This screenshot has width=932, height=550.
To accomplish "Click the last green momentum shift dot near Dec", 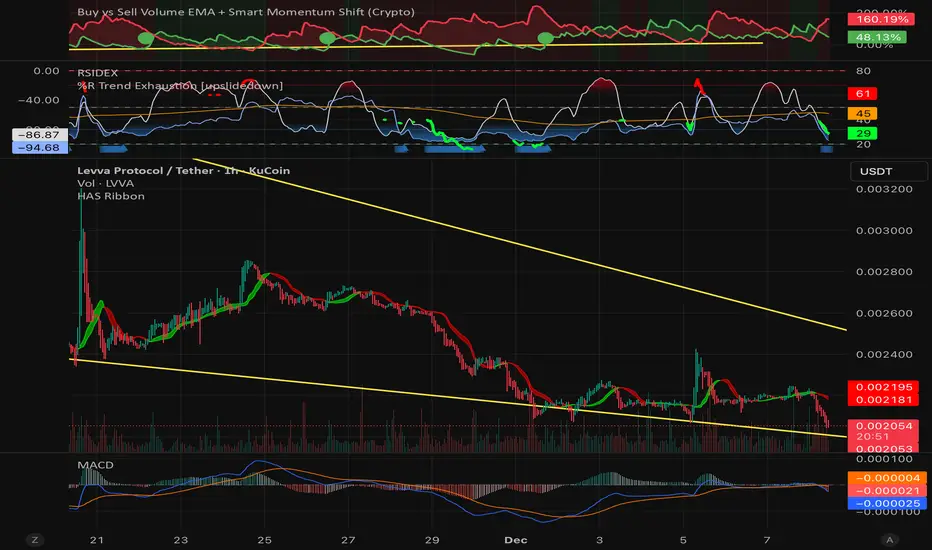I will (x=545, y=39).
